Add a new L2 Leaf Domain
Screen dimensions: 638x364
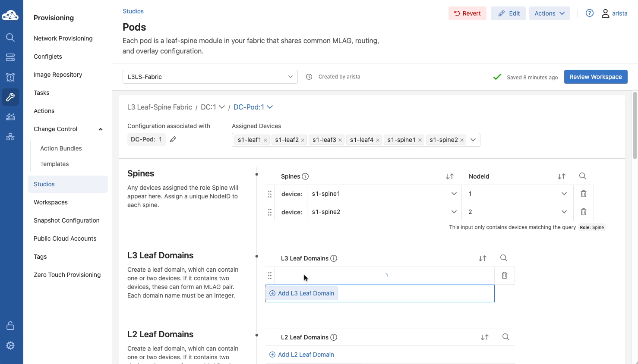pos(302,355)
